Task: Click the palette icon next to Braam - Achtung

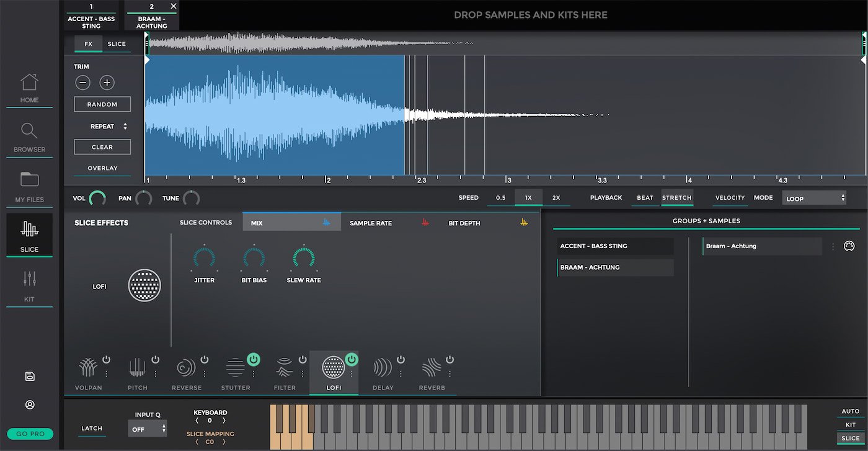Action: tap(849, 246)
